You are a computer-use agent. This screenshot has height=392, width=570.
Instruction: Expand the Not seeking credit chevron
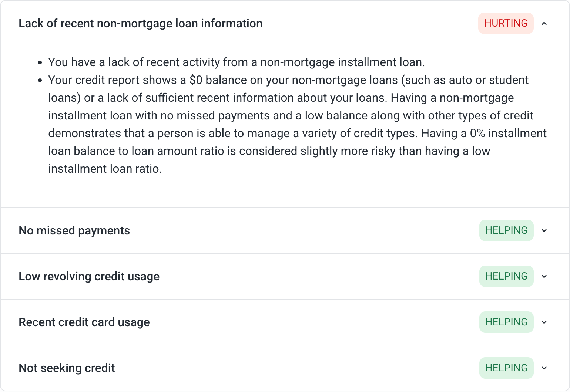click(544, 368)
